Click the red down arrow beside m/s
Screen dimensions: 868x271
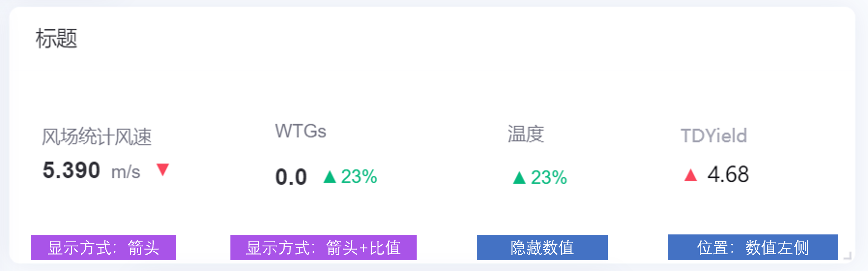coord(163,169)
